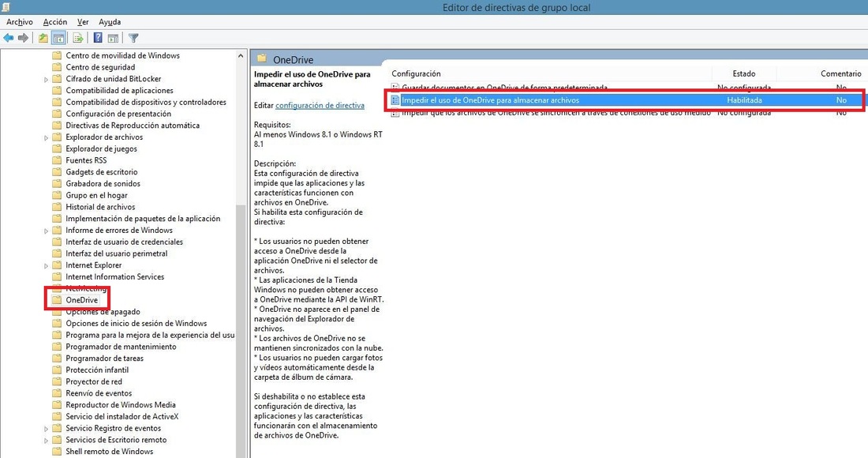Click the folder icon beside Proyector de red
Image resolution: width=868 pixels, height=458 pixels.
(57, 381)
